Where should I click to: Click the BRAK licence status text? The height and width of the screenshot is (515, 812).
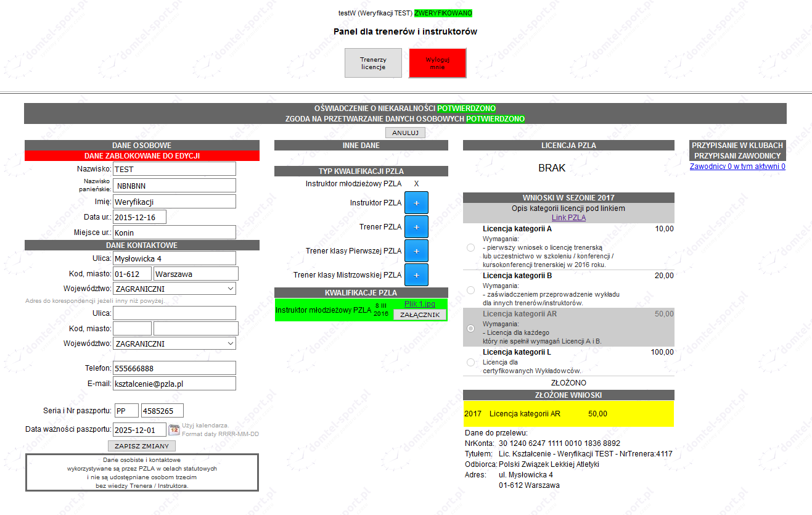(x=552, y=168)
